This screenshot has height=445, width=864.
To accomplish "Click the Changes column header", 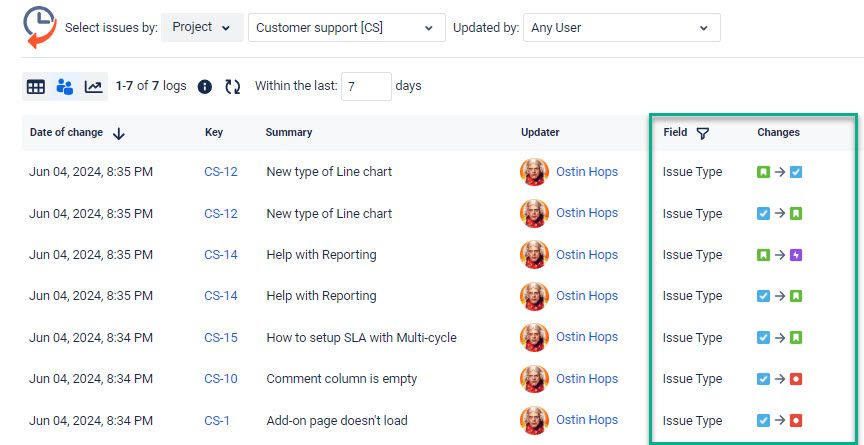I will (778, 132).
